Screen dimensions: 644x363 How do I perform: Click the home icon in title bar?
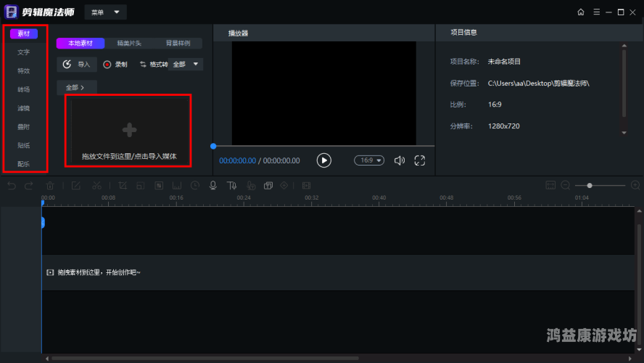[x=581, y=12]
